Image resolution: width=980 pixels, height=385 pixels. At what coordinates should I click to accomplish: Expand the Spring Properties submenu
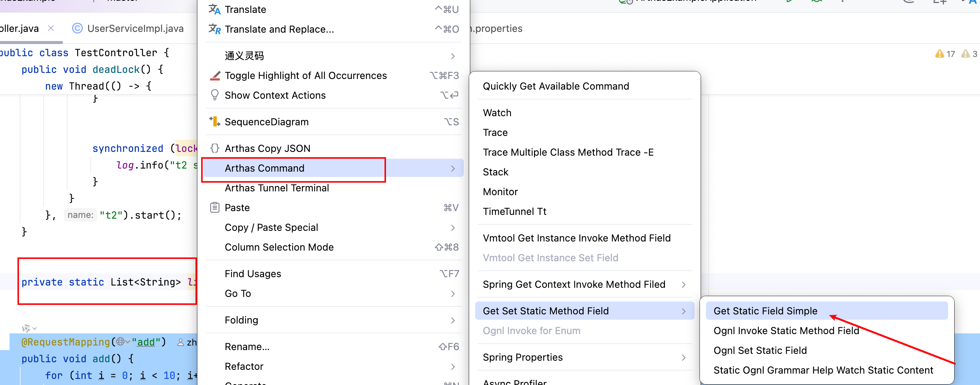[683, 358]
